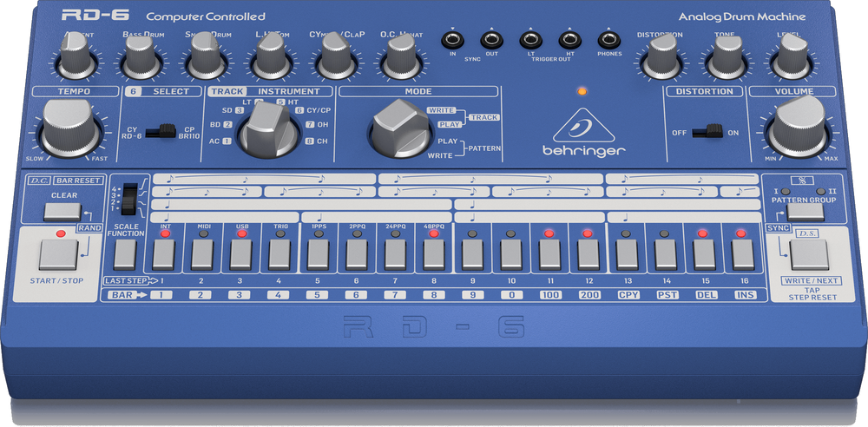
Task: Click the Phones output jack
Action: click(x=608, y=40)
